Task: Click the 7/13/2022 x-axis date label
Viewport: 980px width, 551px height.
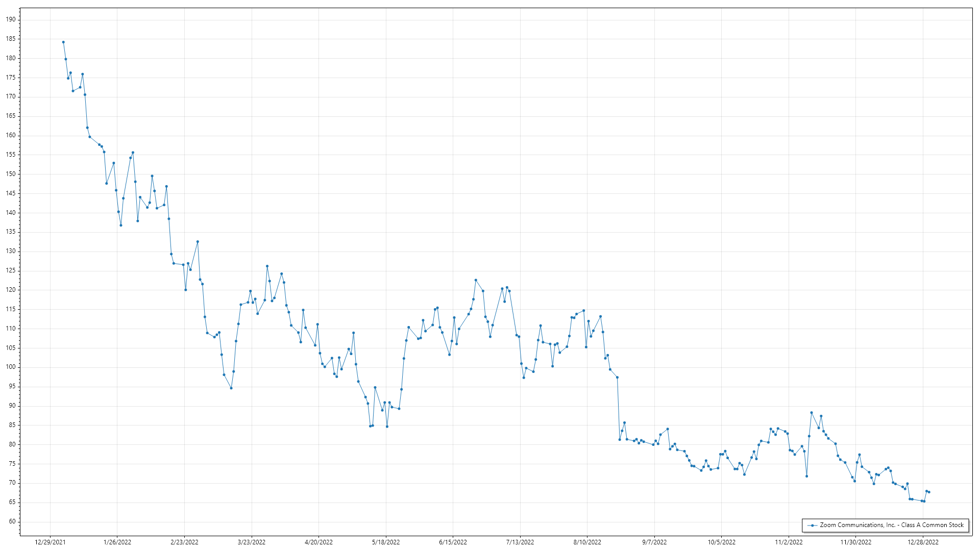Action: [520, 542]
